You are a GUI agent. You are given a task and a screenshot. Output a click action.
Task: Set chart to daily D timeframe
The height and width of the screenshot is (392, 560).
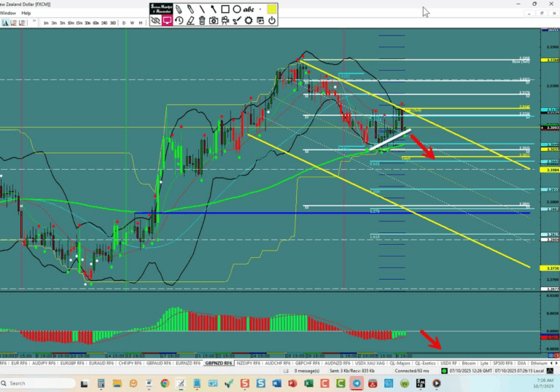click(124, 23)
